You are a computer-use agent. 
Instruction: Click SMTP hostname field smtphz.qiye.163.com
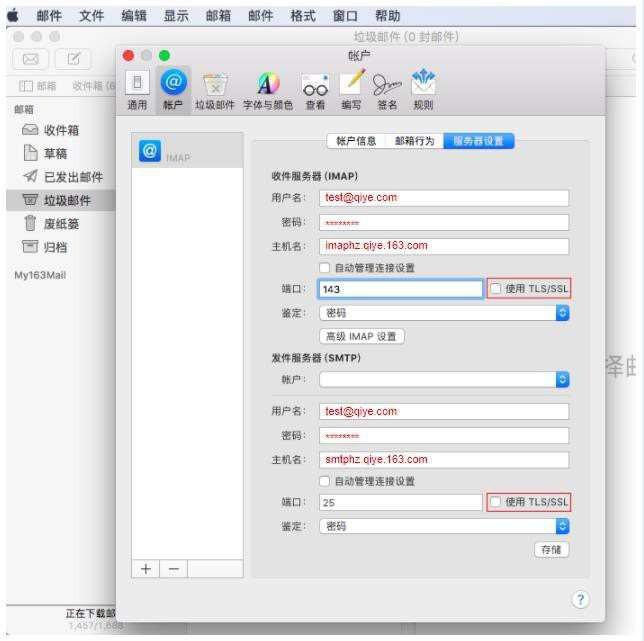tap(444, 459)
